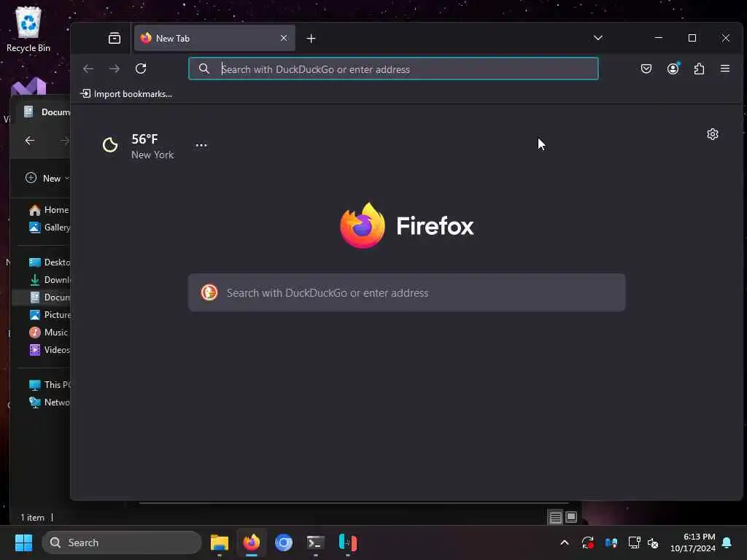This screenshot has height=560, width=747.
Task: Click the DuckDuckGo logo in search box
Action: (209, 292)
